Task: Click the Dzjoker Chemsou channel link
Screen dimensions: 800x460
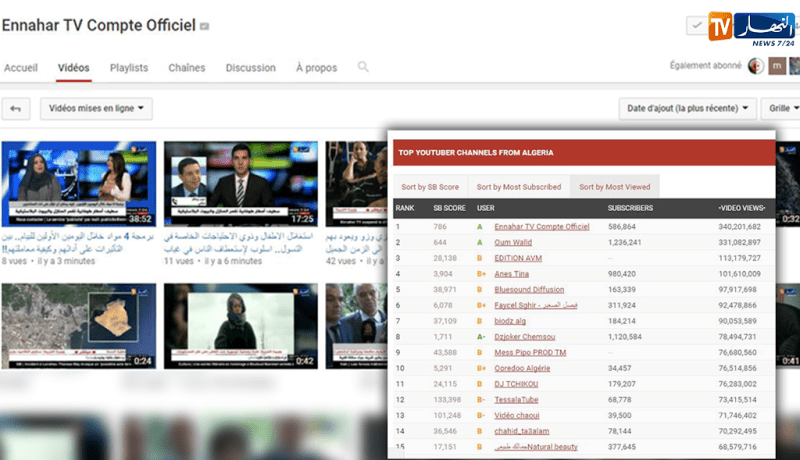Action: (524, 337)
